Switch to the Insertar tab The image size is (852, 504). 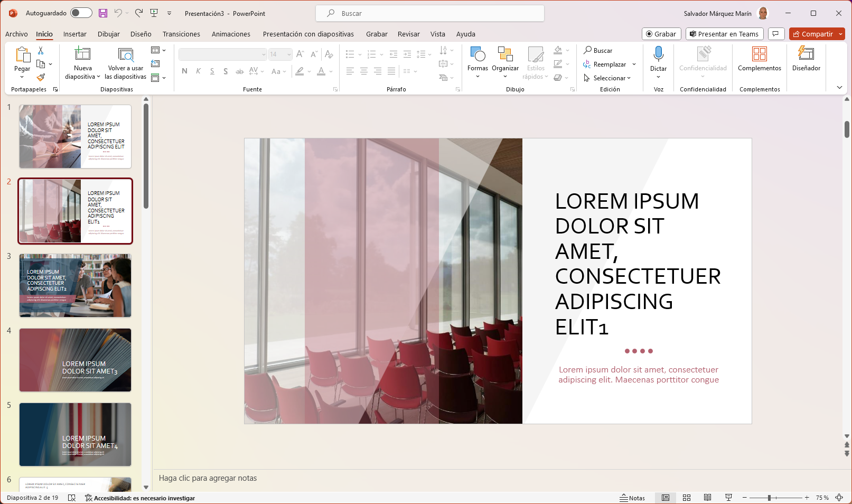pyautogui.click(x=75, y=34)
